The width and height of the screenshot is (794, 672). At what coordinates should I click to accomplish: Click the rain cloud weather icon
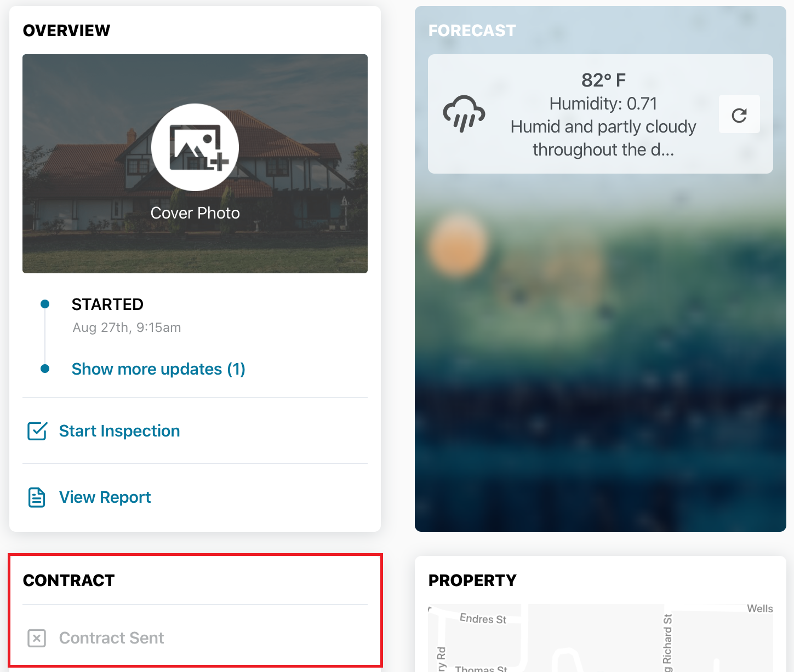click(464, 114)
